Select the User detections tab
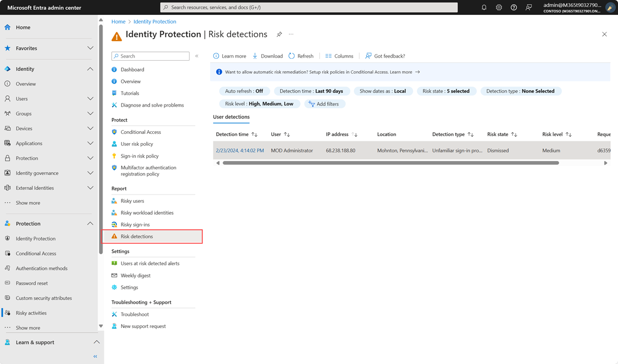The height and width of the screenshot is (364, 618). (231, 117)
